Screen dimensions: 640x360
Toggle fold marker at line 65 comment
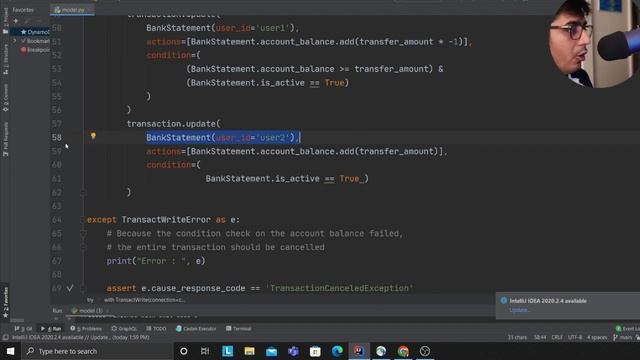tap(83, 233)
